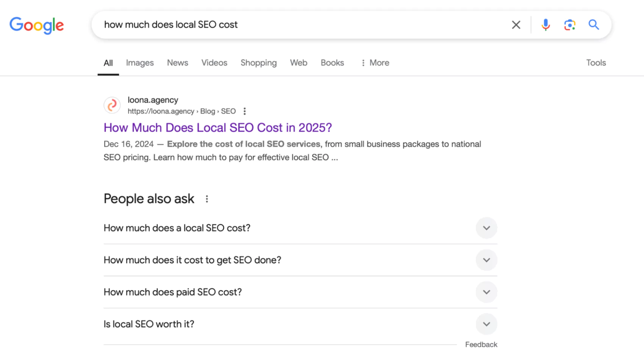This screenshot has width=644, height=364.
Task: Click the loona.agency favicon
Action: [x=112, y=105]
